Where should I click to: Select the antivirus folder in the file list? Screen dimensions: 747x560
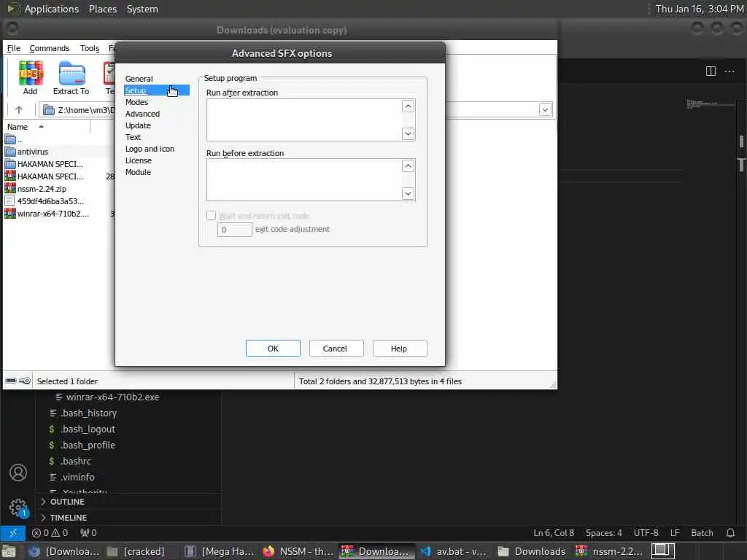32,152
